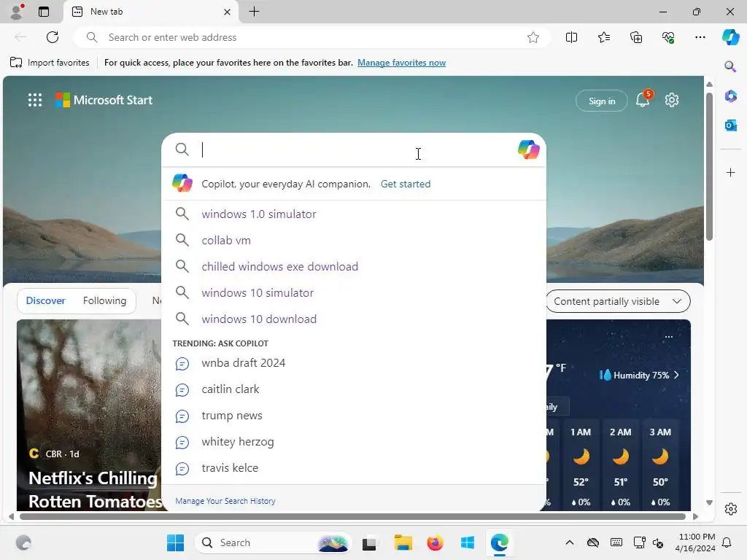Select suggestion windows 1.0 simulator
This screenshot has height=560, width=747.
pos(354,214)
